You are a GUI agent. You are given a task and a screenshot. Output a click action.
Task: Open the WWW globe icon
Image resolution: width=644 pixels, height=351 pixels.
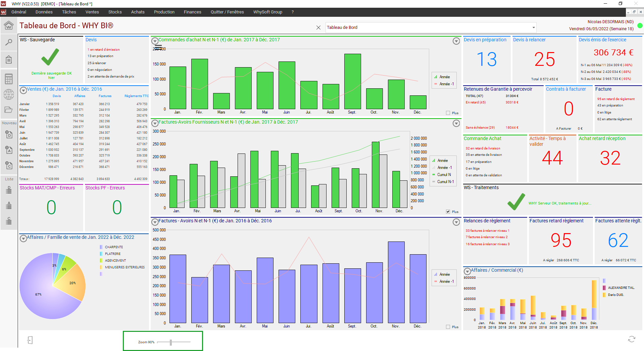point(9,94)
